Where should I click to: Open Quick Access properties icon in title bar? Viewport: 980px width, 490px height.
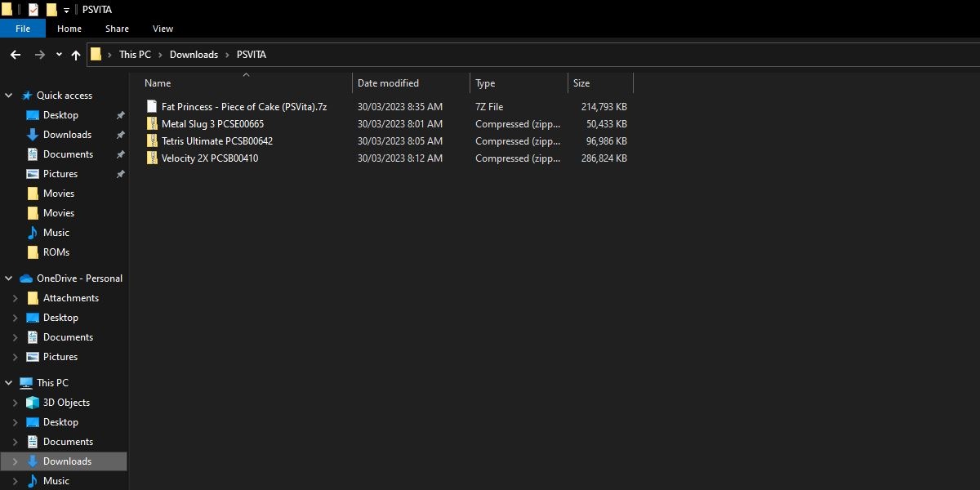pos(33,9)
